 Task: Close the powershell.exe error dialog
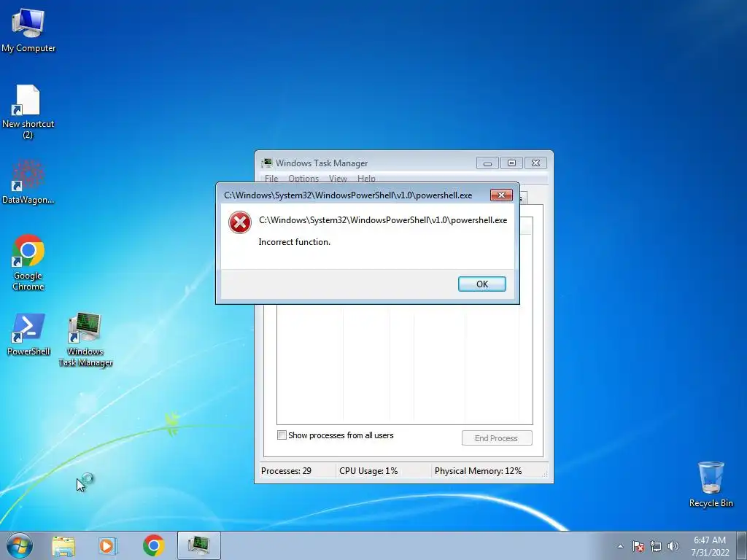[x=501, y=195]
